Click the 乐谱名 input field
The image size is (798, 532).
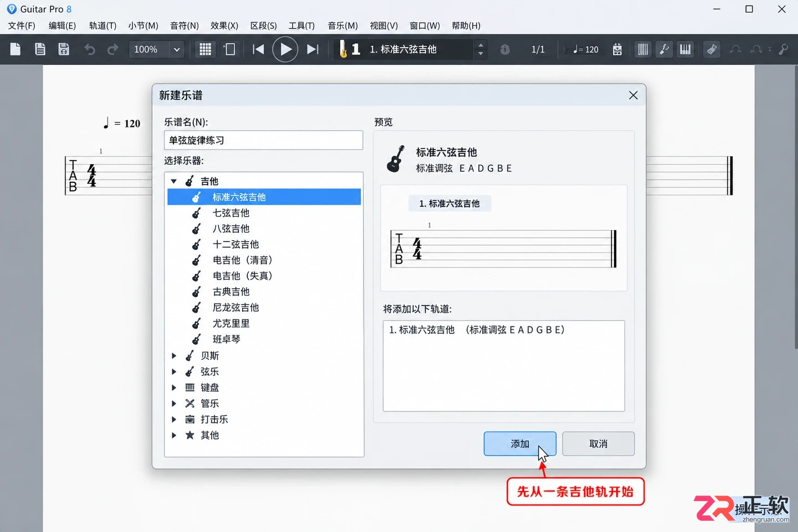[263, 140]
